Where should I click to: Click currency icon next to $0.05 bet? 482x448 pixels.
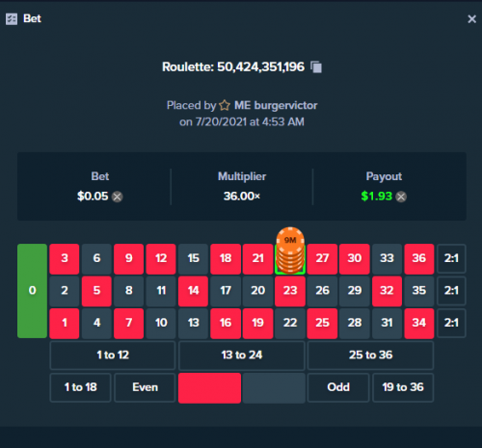118,197
